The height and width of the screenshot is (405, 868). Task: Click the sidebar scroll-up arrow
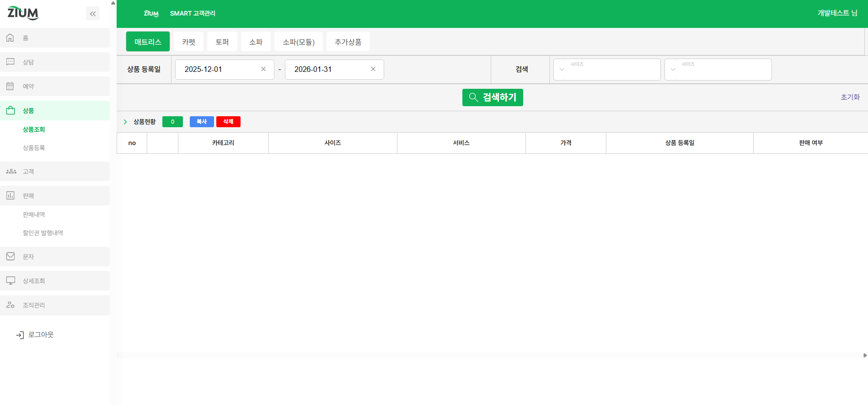pos(113,3)
